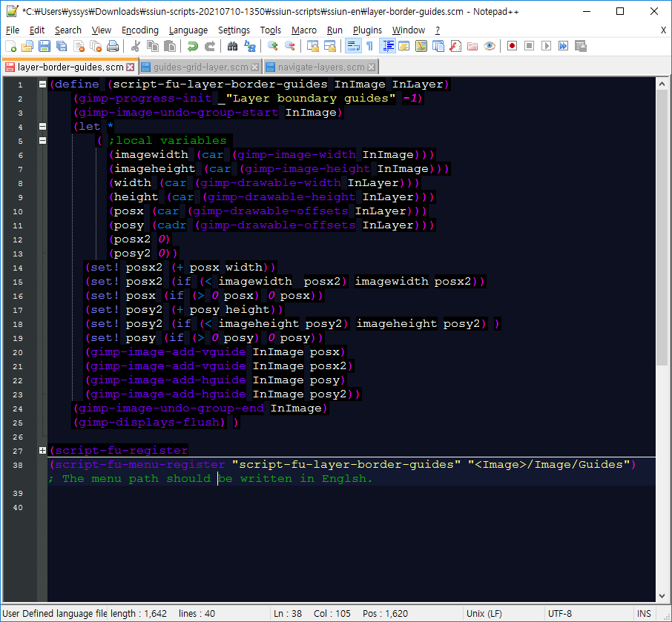The image size is (672, 622).
Task: Toggle the indent guide toolbar button
Action: pyautogui.click(x=387, y=46)
